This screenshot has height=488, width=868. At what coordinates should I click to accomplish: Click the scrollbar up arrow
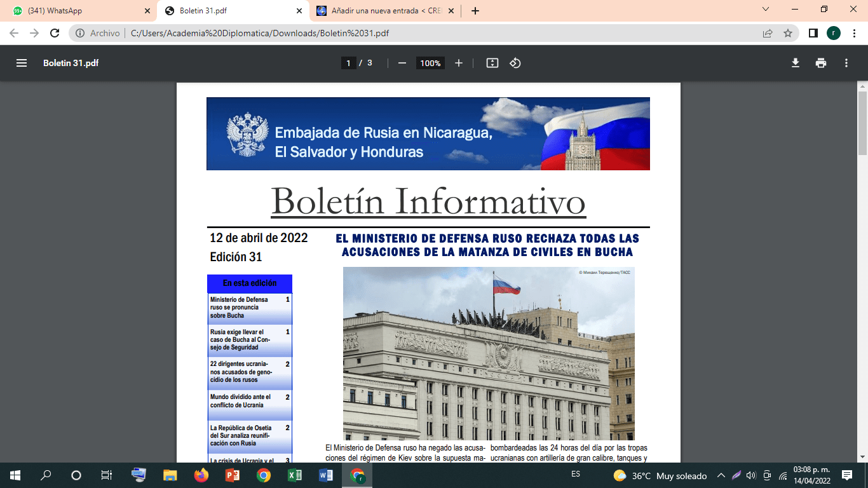click(862, 86)
